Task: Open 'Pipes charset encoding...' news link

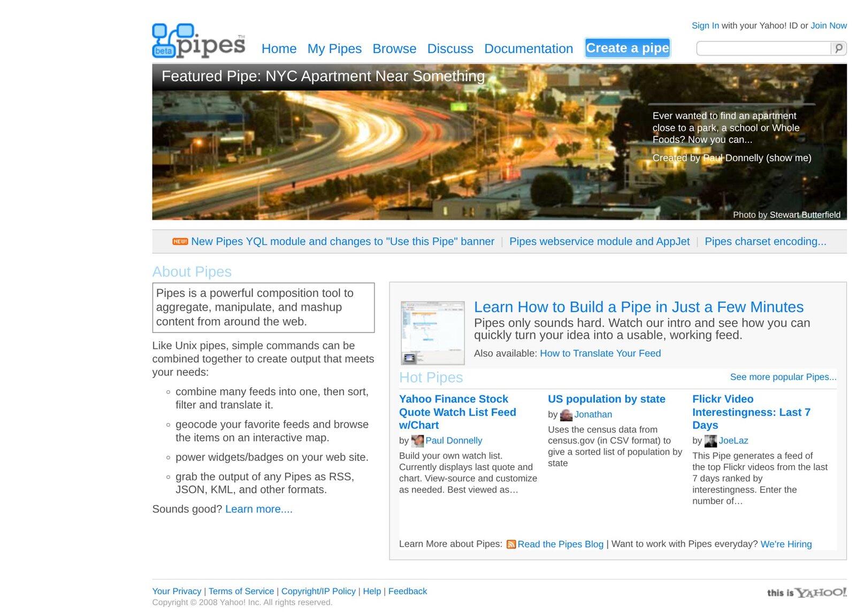Action: [x=765, y=242]
